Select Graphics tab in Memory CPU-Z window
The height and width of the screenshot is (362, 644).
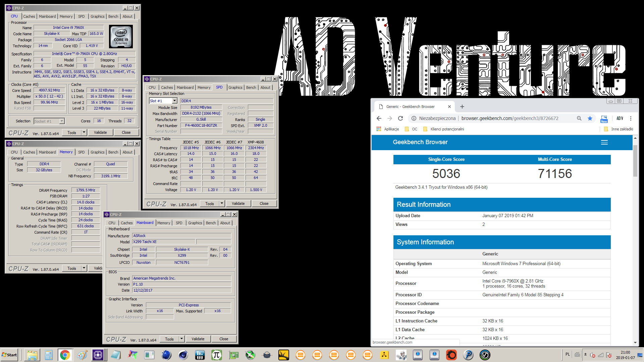click(97, 152)
